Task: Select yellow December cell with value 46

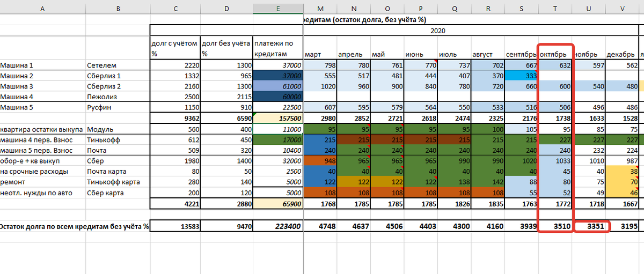Action: coord(622,193)
